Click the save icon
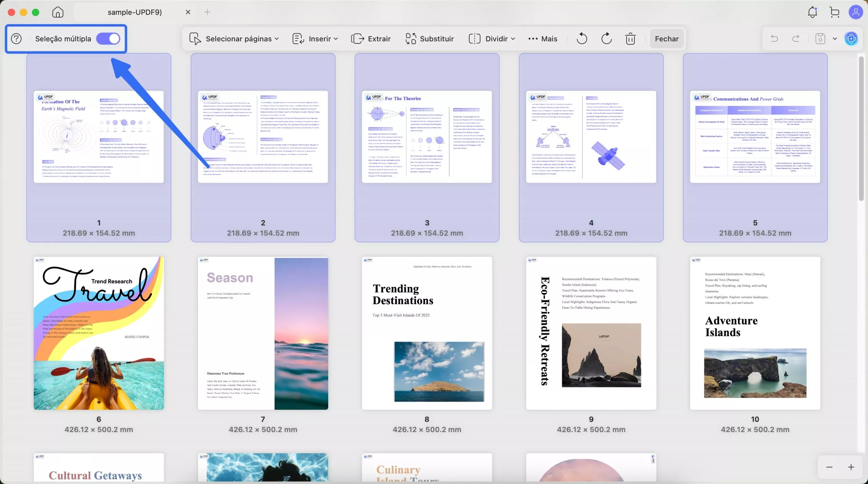This screenshot has width=868, height=484. [x=820, y=39]
